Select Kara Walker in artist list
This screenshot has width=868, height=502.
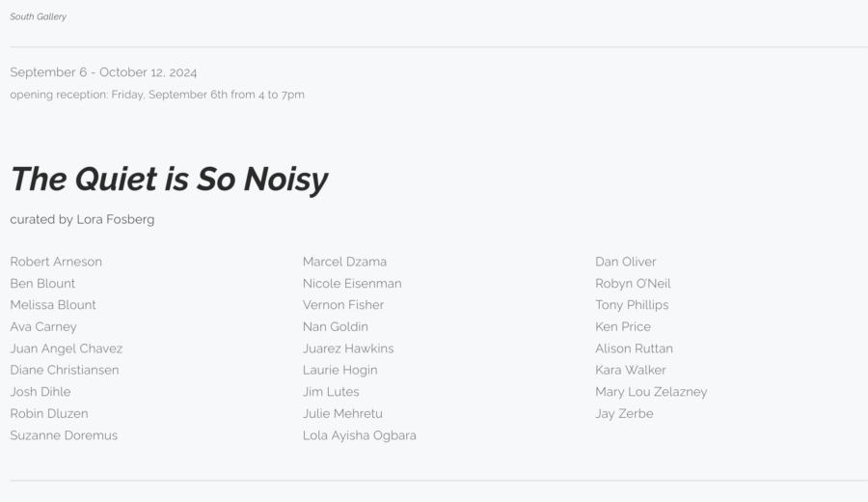coord(631,370)
